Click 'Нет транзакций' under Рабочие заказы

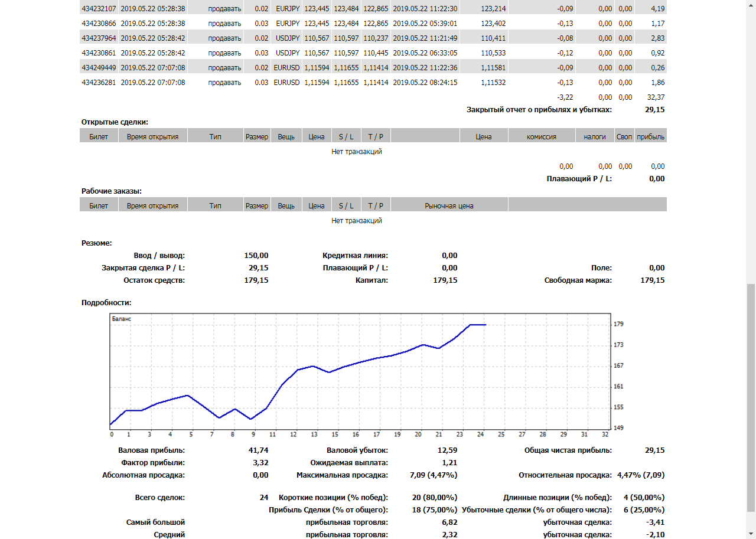pyautogui.click(x=357, y=221)
